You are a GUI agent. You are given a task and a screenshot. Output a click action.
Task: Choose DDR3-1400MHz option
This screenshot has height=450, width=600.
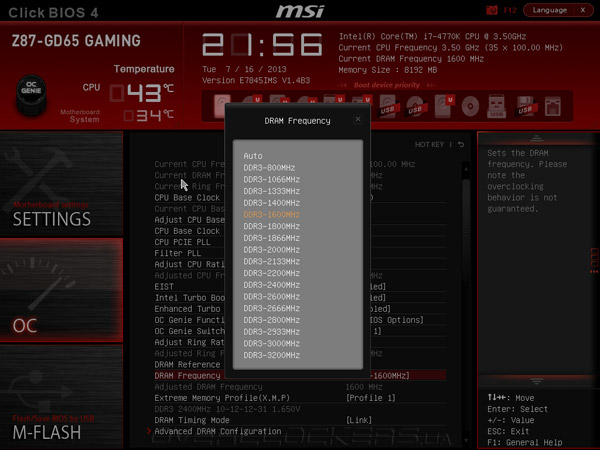(271, 203)
